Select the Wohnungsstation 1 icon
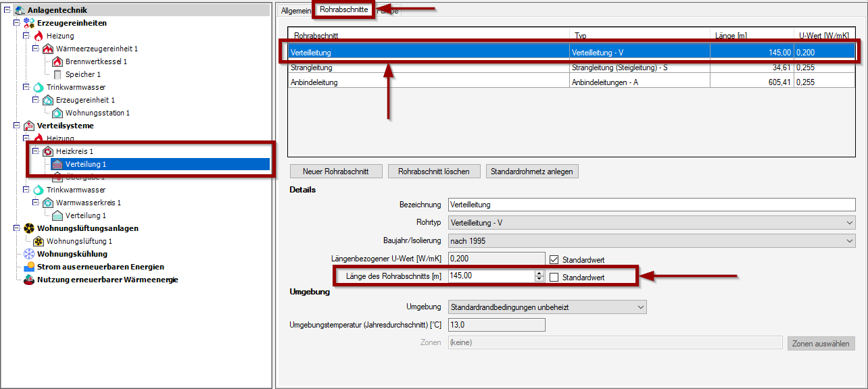868x389 pixels. 57,113
